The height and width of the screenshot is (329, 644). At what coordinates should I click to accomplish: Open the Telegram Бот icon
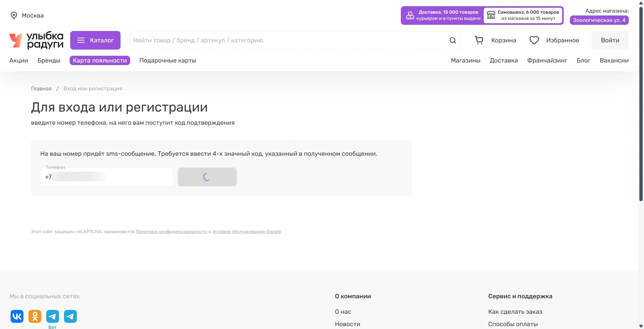53,316
